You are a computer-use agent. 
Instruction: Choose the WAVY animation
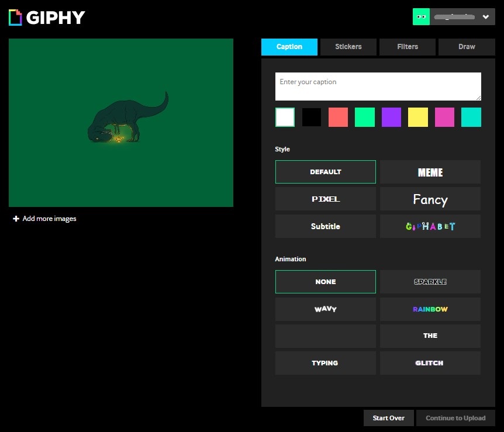(326, 309)
